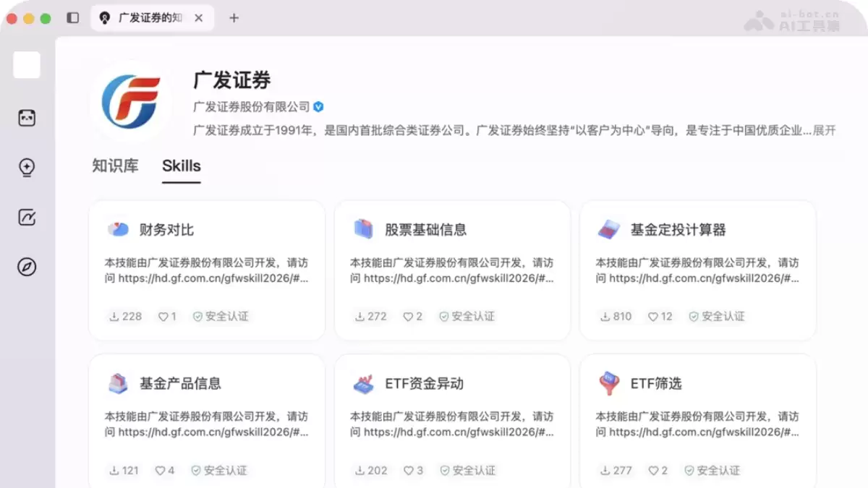Click download count 202 on ETF资金异动
868x488 pixels.
(371, 471)
